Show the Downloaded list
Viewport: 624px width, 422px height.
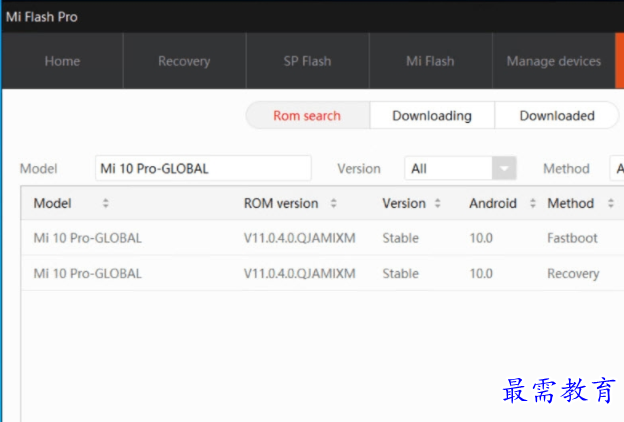(x=557, y=116)
